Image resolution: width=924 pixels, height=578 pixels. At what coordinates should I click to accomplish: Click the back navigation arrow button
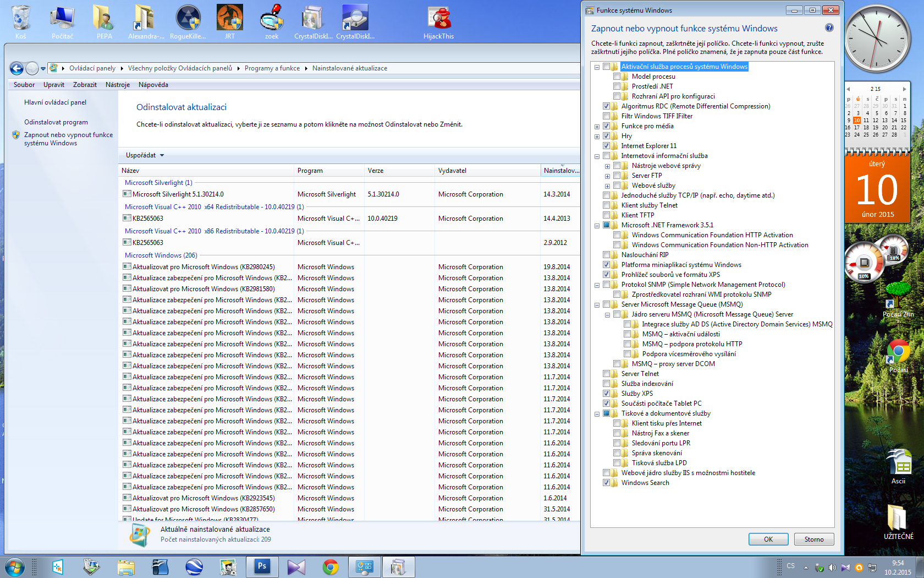coord(17,68)
